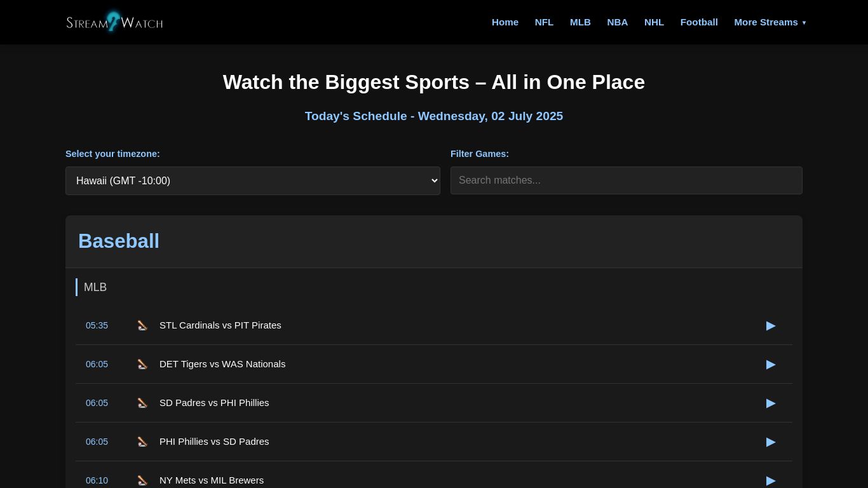
Task: Click the Baseball category heading
Action: [x=119, y=241]
